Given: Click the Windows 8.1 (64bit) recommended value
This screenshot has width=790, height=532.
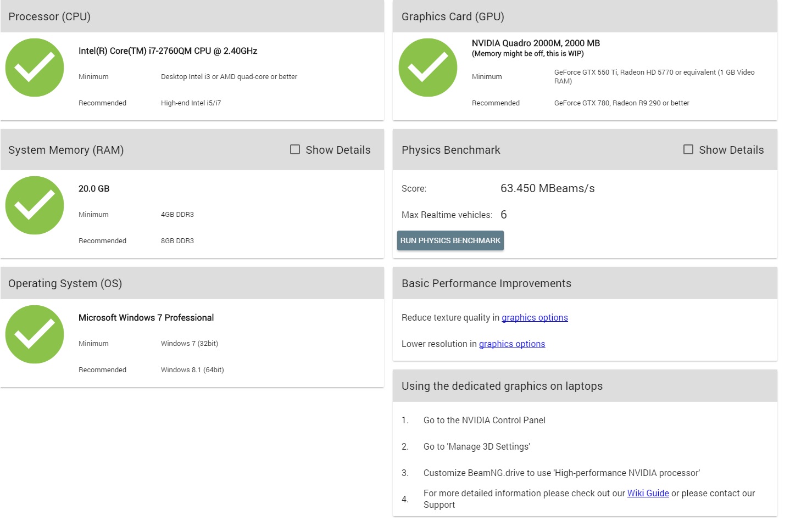Looking at the screenshot, I should tap(192, 369).
